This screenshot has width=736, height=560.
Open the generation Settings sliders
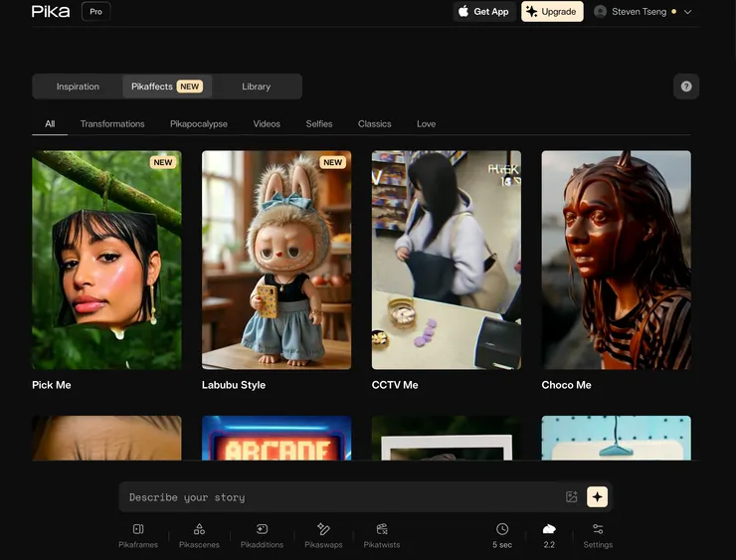598,535
